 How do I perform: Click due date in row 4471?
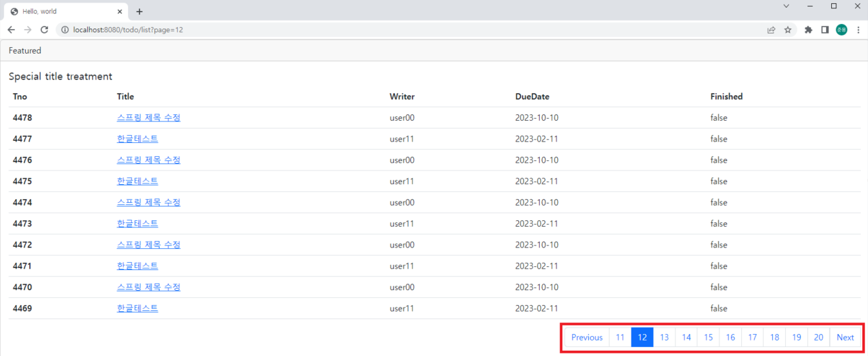point(536,266)
